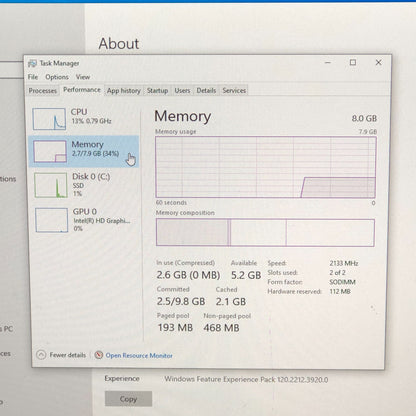Click the Memory item in sidebar
The height and width of the screenshot is (416, 416).
tap(84, 151)
